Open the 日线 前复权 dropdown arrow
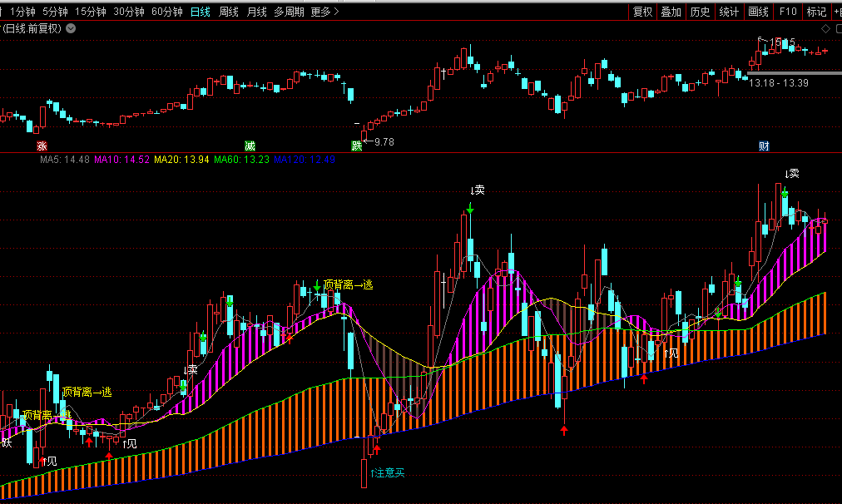The image size is (842, 504). (71, 28)
